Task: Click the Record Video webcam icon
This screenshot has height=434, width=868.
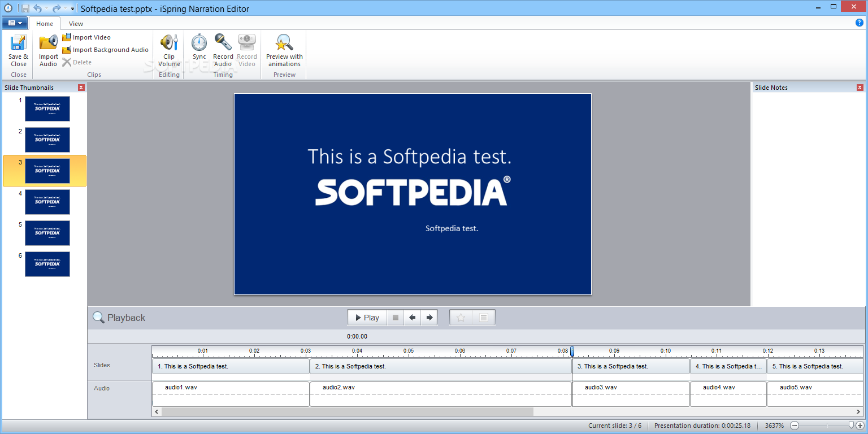Action: (247, 42)
